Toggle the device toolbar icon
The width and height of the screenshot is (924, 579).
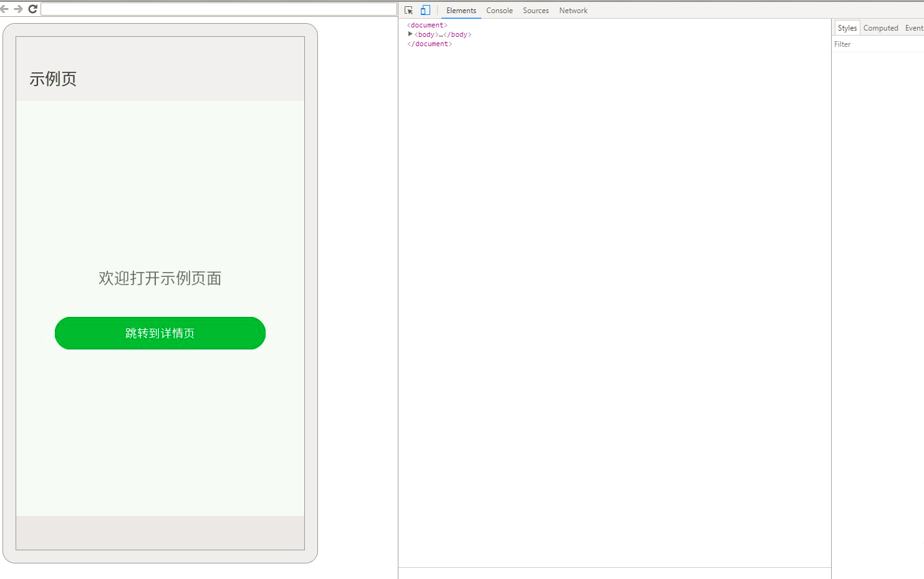pos(425,10)
